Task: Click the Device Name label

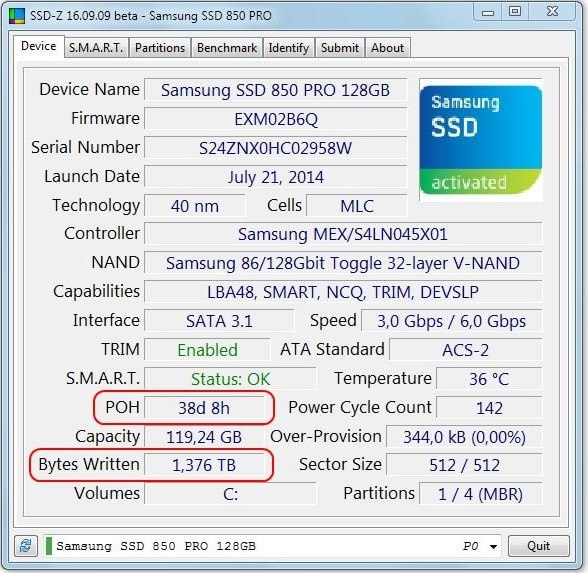Action: (89, 89)
